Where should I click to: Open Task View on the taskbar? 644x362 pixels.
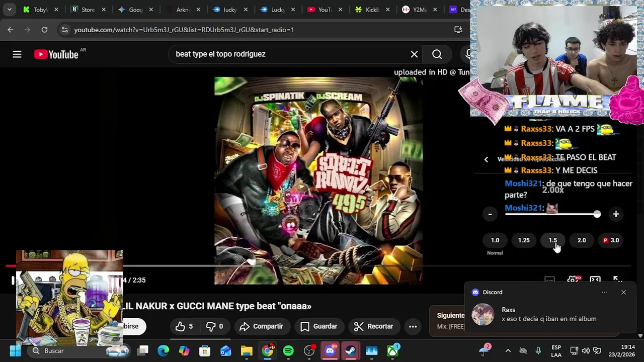143,351
